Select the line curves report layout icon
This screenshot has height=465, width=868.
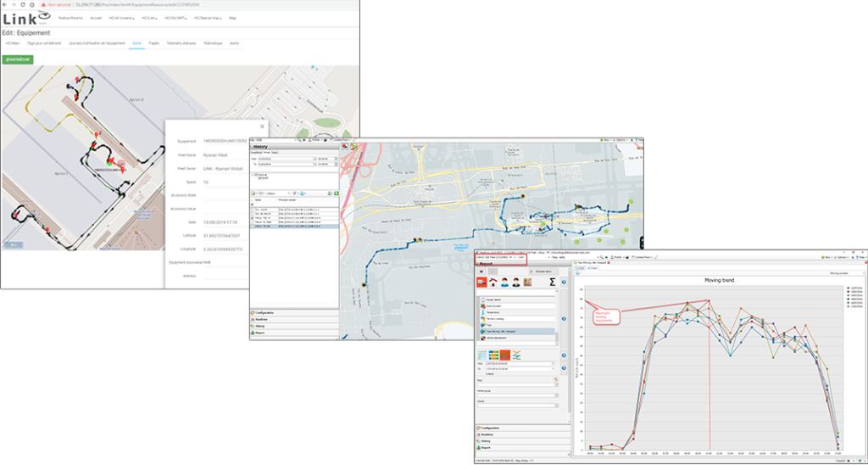[516, 356]
